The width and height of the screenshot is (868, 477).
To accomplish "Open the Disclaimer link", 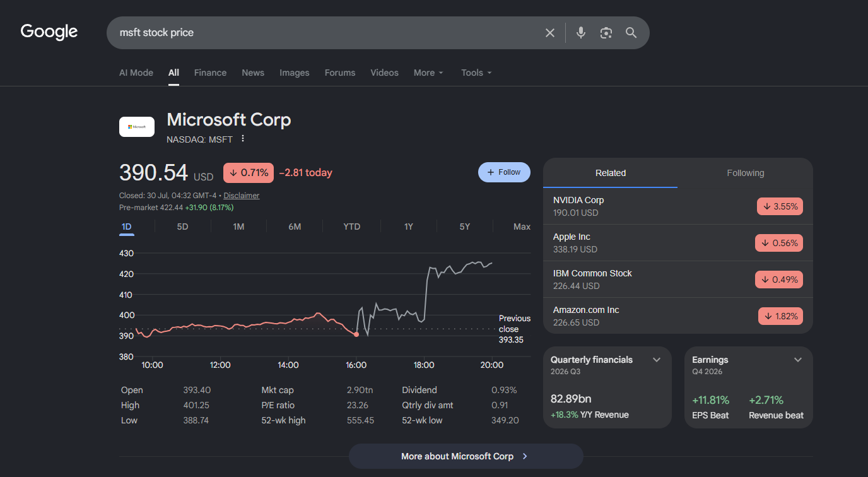I will [241, 196].
